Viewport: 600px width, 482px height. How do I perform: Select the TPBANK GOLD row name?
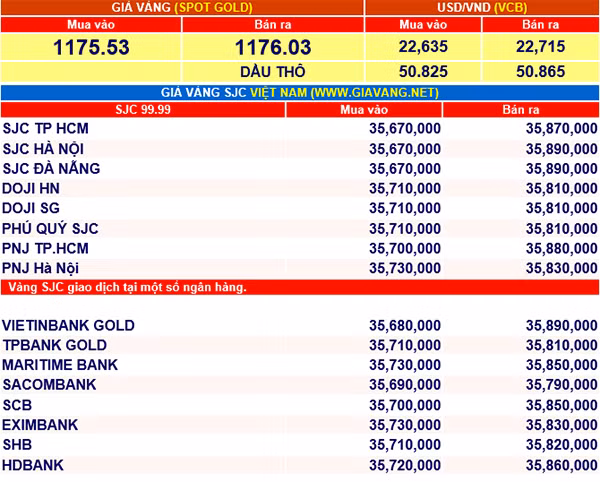click(54, 345)
